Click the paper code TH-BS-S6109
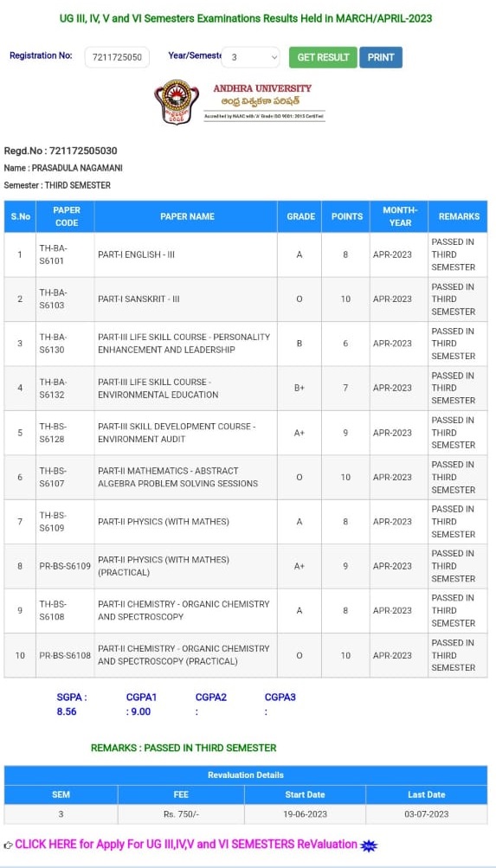 pos(53,522)
